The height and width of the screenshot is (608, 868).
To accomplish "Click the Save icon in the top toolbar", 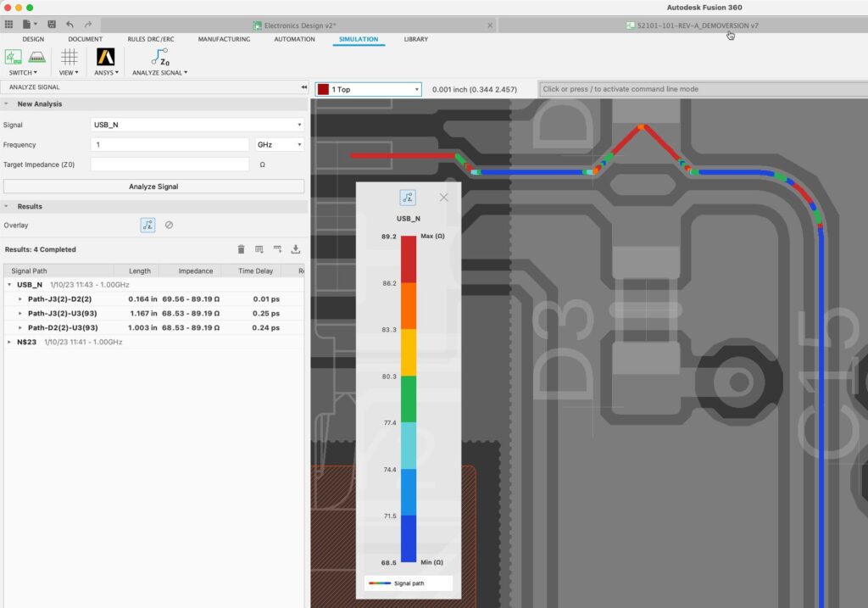I will click(53, 25).
